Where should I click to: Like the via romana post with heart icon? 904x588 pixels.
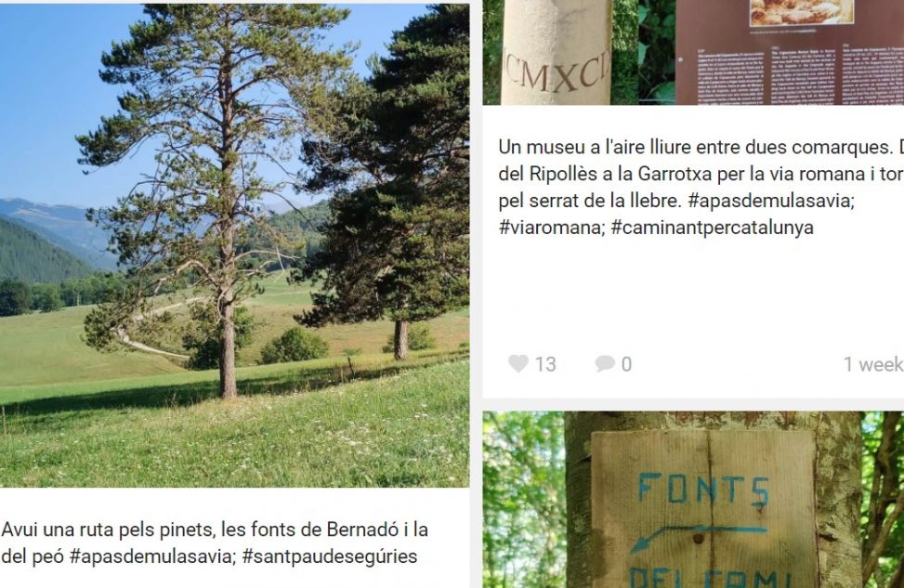518,364
